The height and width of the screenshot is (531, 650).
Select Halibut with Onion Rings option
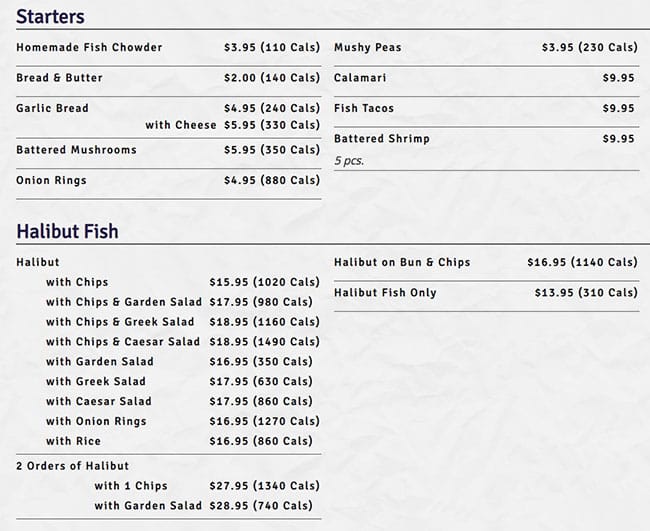[x=96, y=421]
